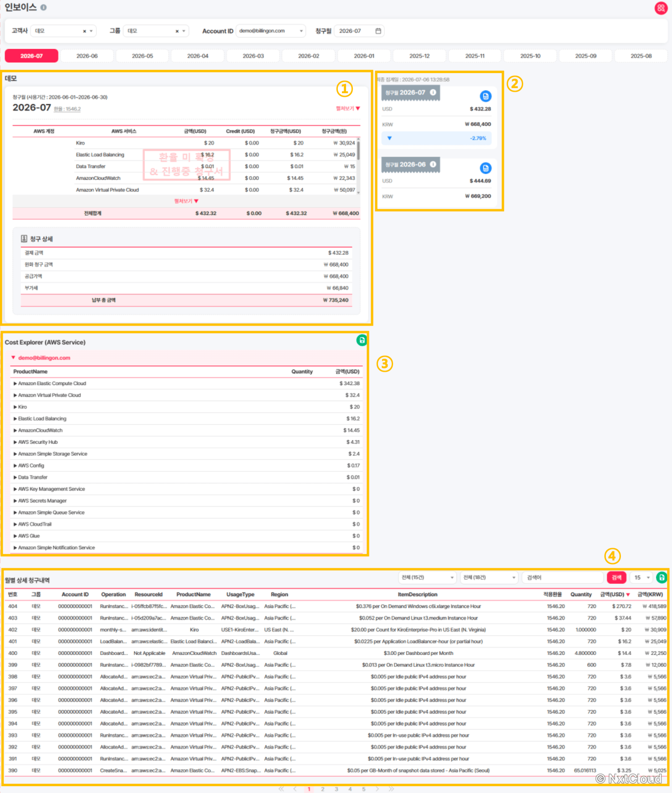
Task: Open the 고객사 dropdown
Action: coord(63,31)
